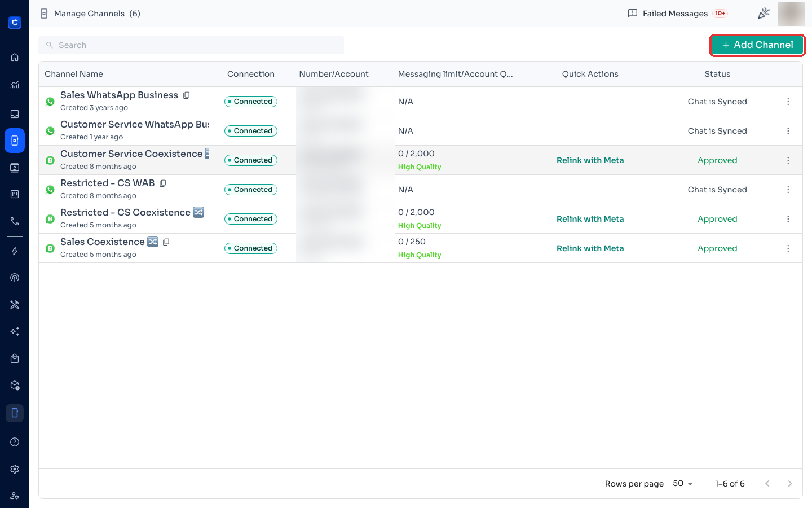Click the 10+ failed messages badge
Image resolution: width=812 pixels, height=508 pixels.
pyautogui.click(x=720, y=14)
